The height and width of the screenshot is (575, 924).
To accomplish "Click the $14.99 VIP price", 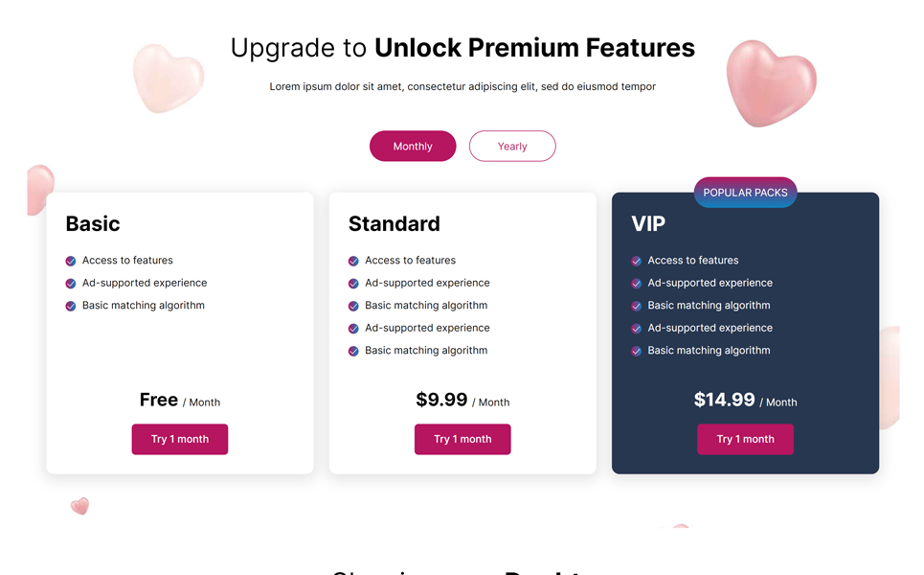I will (725, 400).
